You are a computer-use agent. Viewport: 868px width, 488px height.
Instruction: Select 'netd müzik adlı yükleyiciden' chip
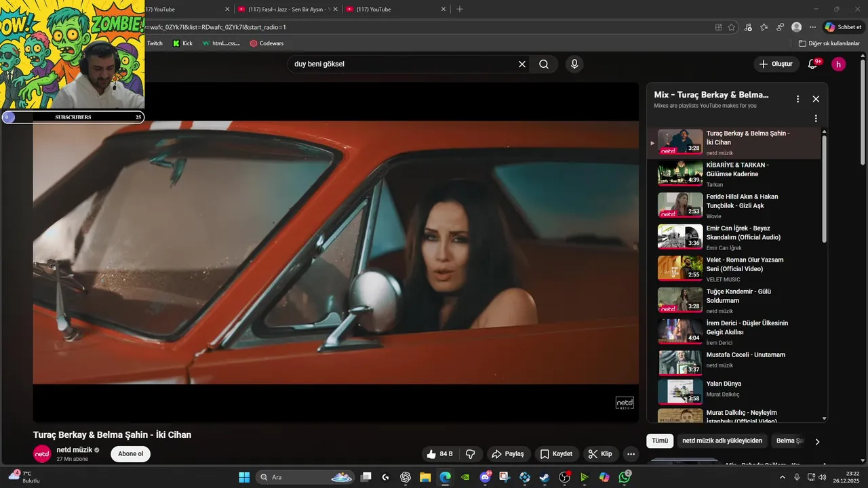click(722, 441)
